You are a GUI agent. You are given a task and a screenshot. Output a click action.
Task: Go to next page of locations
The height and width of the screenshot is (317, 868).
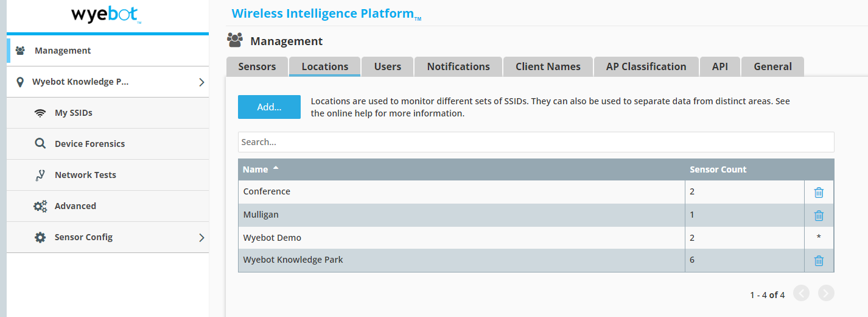coord(826,293)
